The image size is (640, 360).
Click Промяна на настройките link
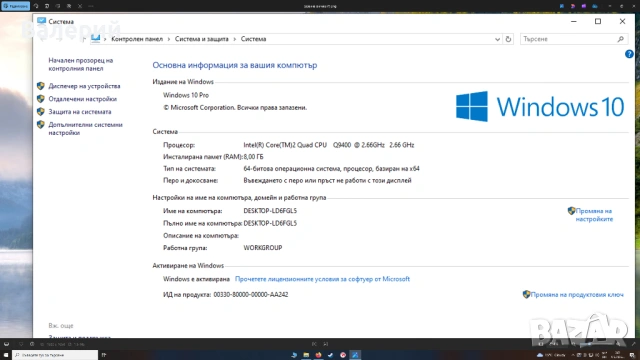(x=594, y=215)
